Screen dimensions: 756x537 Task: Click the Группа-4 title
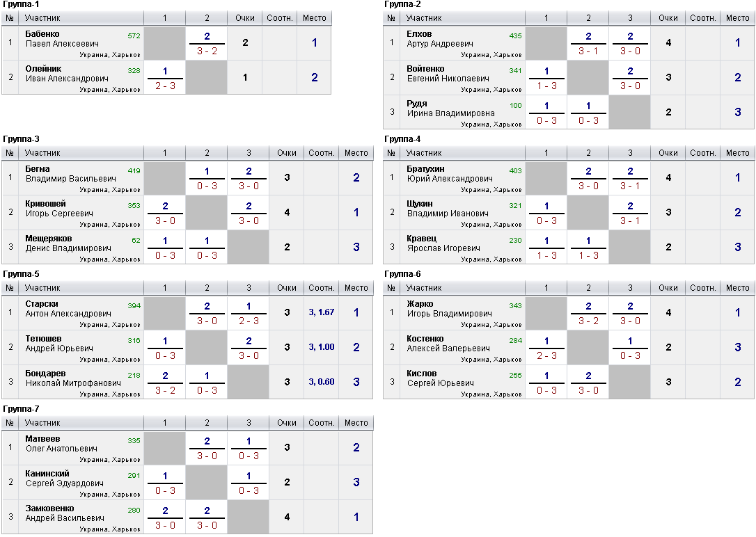[x=402, y=139]
